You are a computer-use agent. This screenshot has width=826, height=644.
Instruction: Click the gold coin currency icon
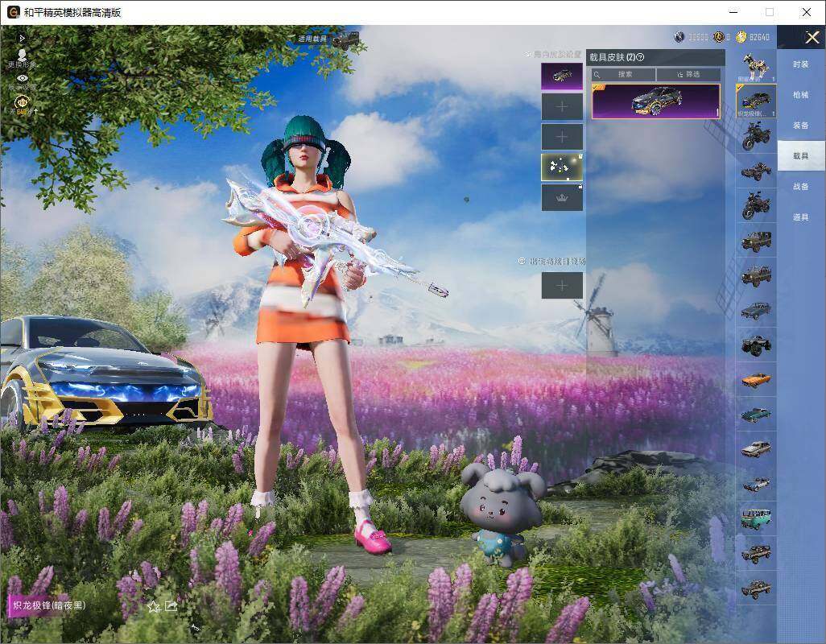[741, 37]
